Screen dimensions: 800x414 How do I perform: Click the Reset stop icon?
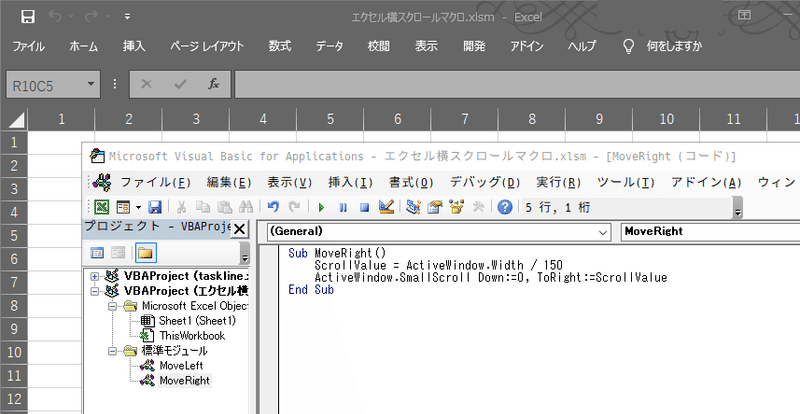coord(364,208)
